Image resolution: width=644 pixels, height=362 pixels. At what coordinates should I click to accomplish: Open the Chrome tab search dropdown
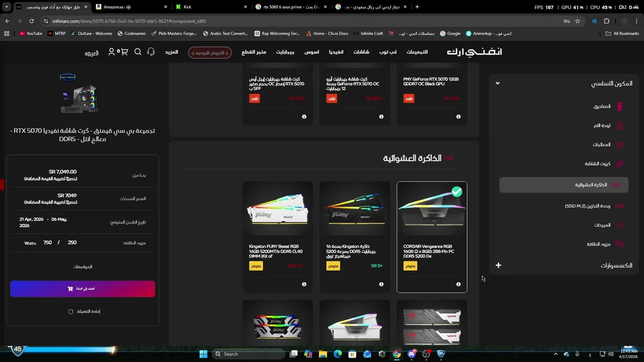coord(7,7)
